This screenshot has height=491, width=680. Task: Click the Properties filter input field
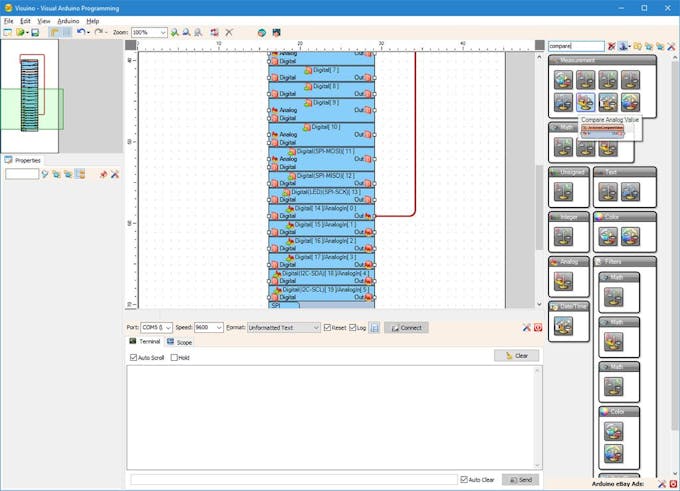22,174
